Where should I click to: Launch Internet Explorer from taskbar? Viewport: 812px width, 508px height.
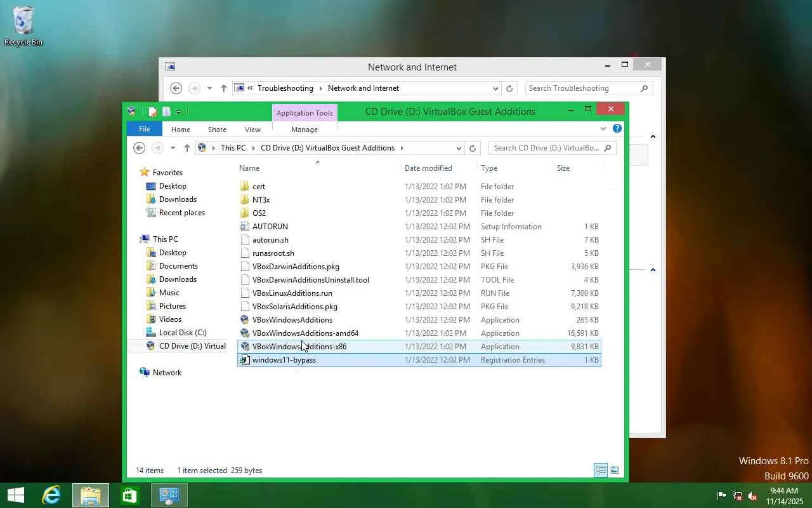coord(51,495)
